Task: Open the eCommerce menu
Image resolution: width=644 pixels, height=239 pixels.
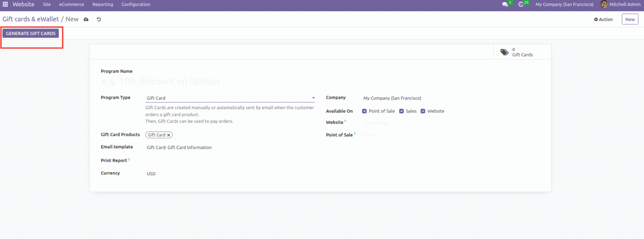Action: tap(72, 4)
